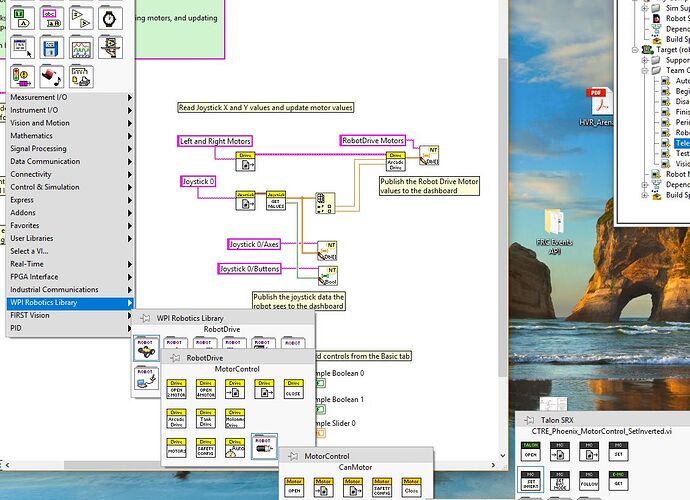Image resolution: width=690 pixels, height=500 pixels.
Task: Open the WPI Robotics Library menu entry
Action: pyautogui.click(x=70, y=303)
